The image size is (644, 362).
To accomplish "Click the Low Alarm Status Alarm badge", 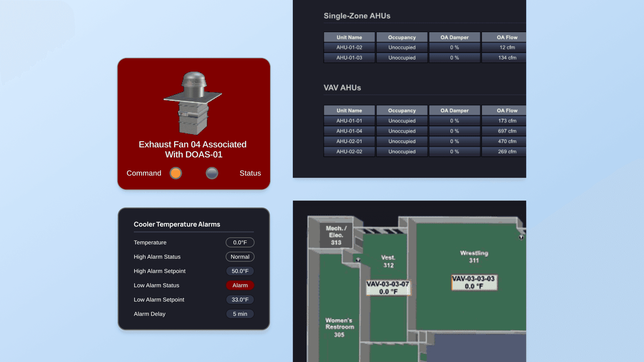I will click(x=240, y=285).
